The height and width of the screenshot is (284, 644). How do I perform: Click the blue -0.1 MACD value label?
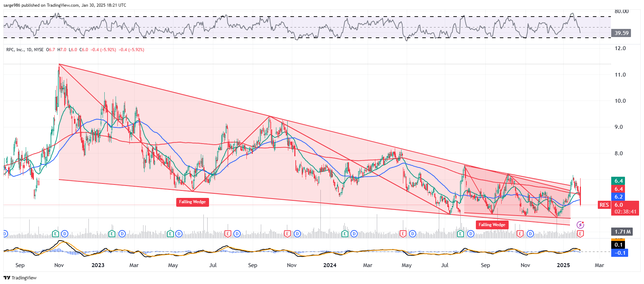click(620, 253)
